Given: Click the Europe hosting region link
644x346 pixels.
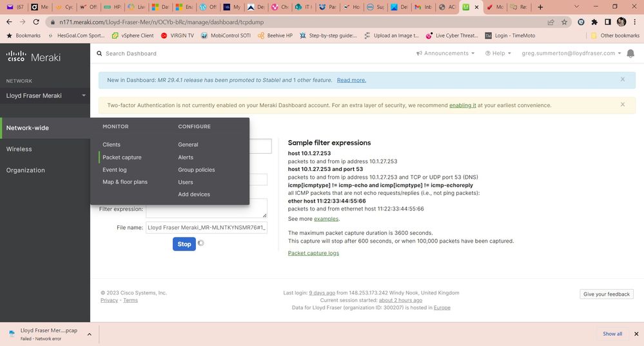Looking at the screenshot, I should coord(442,308).
